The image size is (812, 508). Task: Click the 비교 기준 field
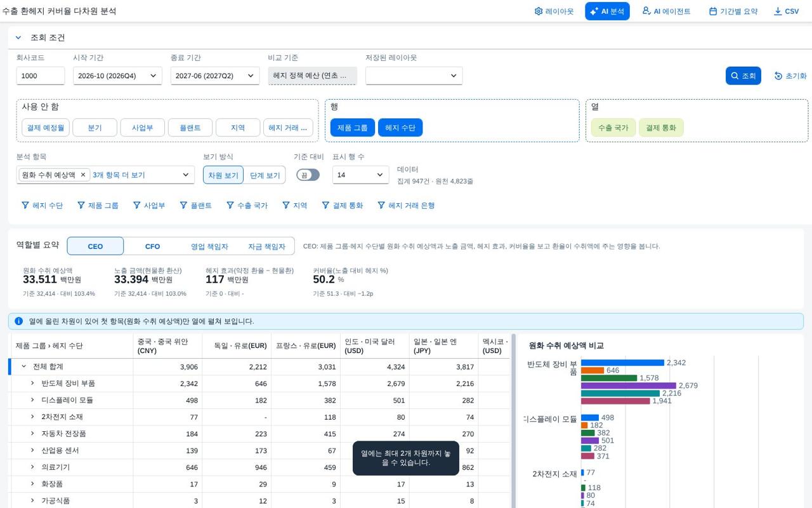point(312,76)
